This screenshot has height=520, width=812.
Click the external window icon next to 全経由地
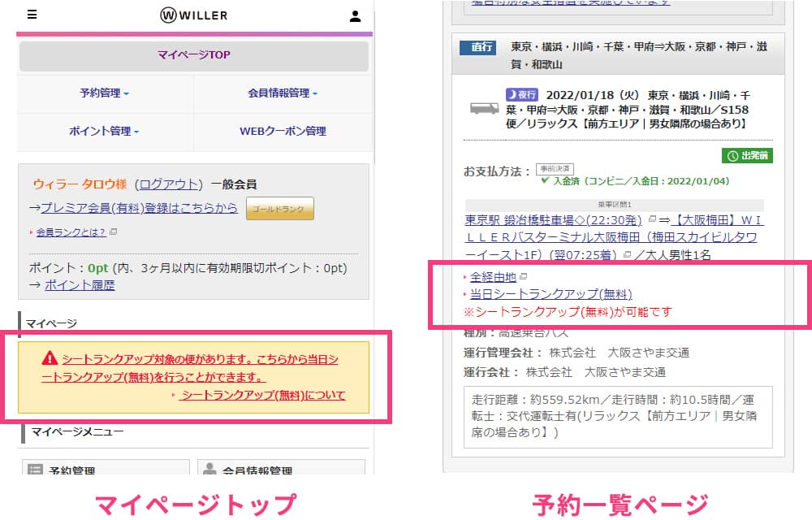pos(523,276)
